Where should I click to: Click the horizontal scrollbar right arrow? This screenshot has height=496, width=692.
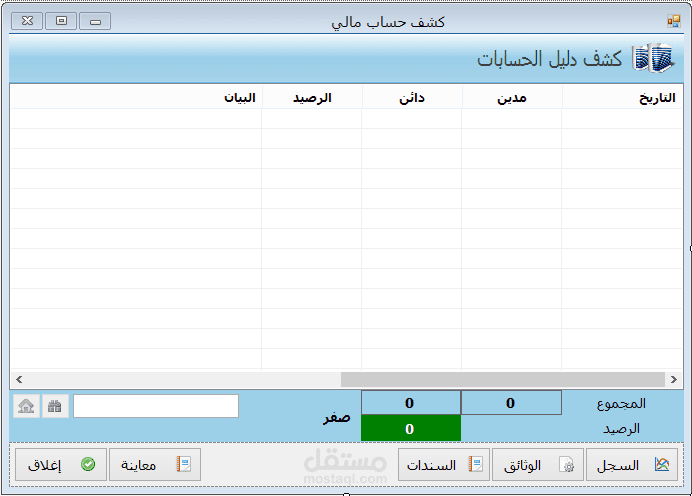click(x=674, y=379)
